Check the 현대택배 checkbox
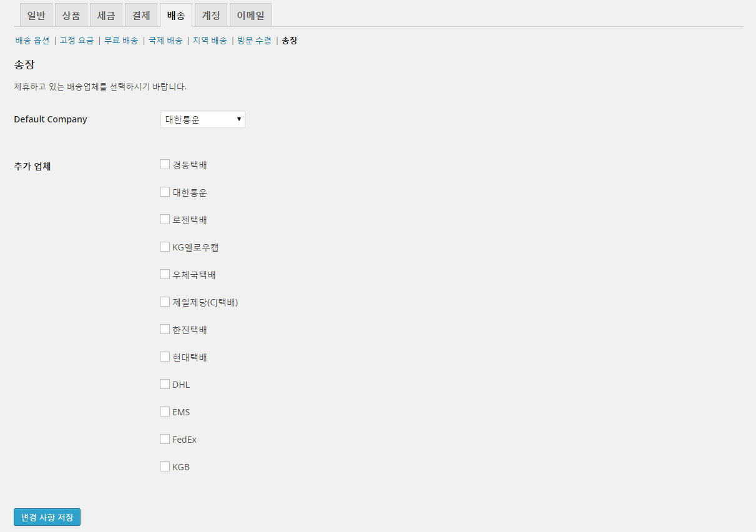The image size is (756, 532). click(x=165, y=357)
